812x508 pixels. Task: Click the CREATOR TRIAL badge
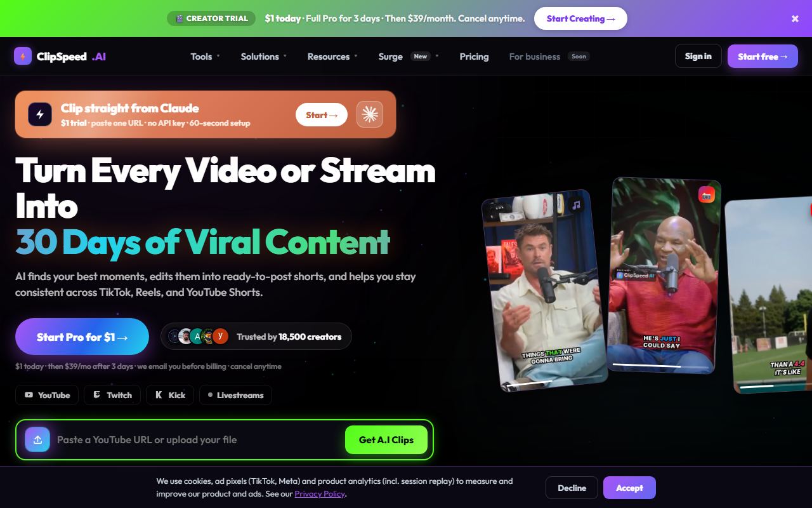211,18
